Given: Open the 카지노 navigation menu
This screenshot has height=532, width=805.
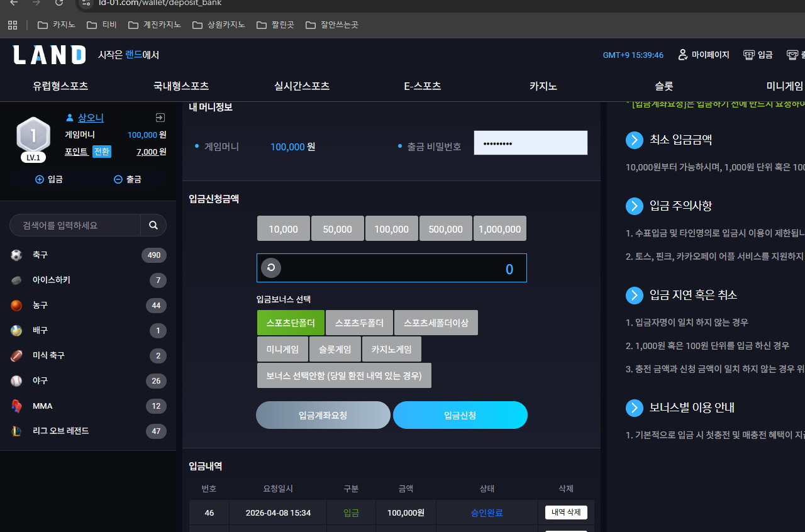Looking at the screenshot, I should (543, 86).
